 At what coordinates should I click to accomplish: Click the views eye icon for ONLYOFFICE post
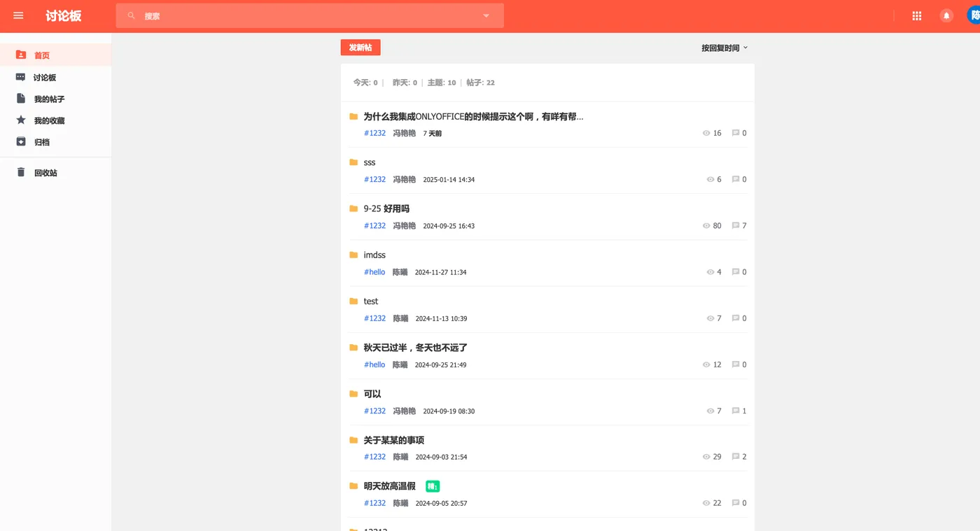[706, 133]
